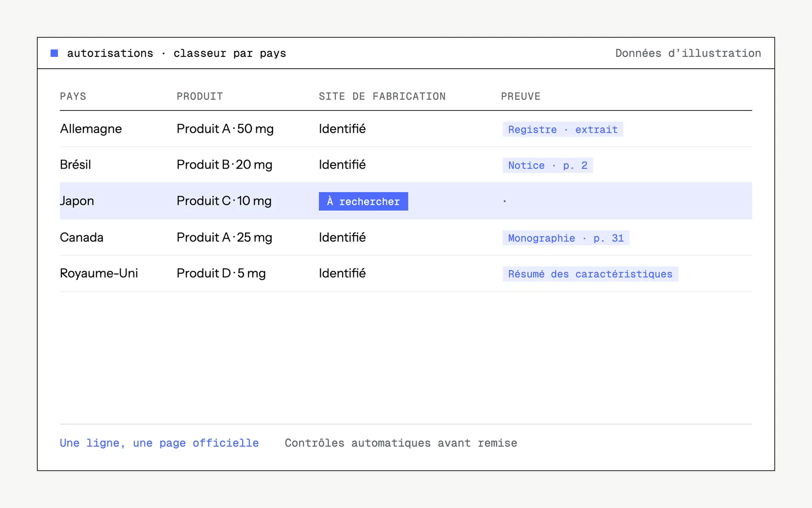Select the Japon country cell
812x508 pixels.
[x=77, y=201]
